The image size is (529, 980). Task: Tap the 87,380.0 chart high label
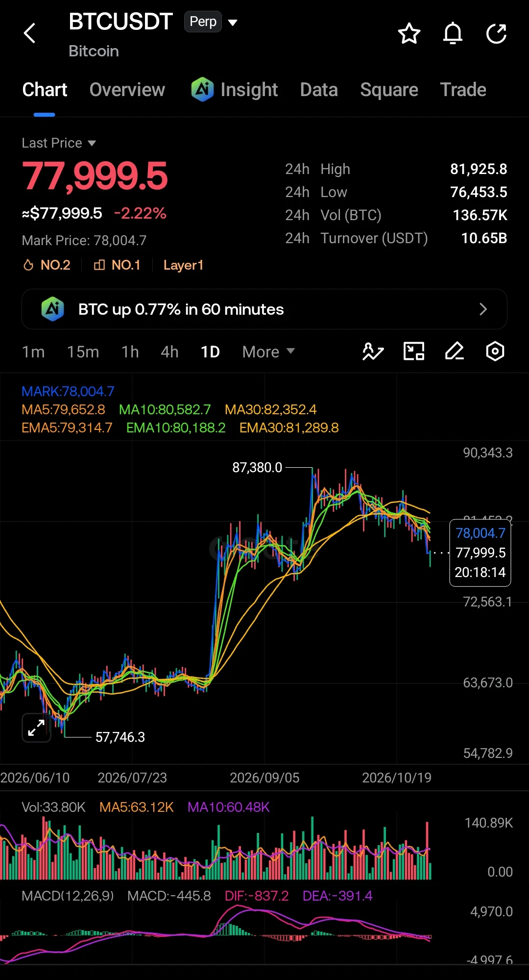click(257, 468)
